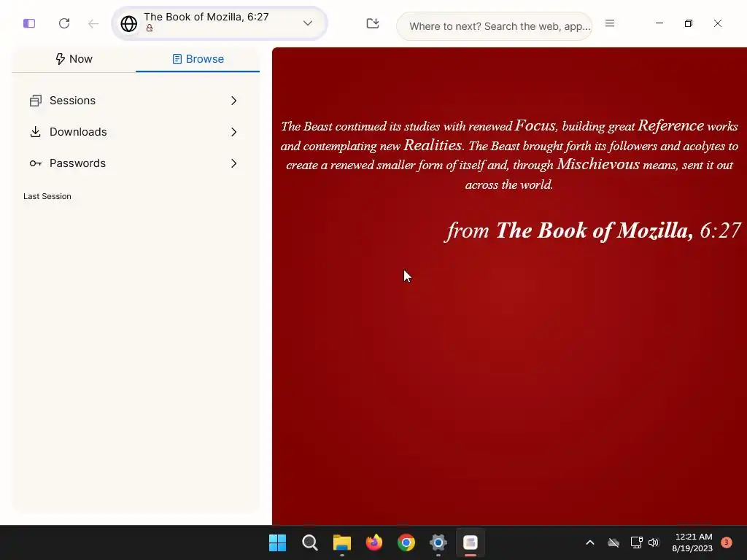Select the Browse tab
This screenshot has height=560, width=747.
[x=198, y=59]
